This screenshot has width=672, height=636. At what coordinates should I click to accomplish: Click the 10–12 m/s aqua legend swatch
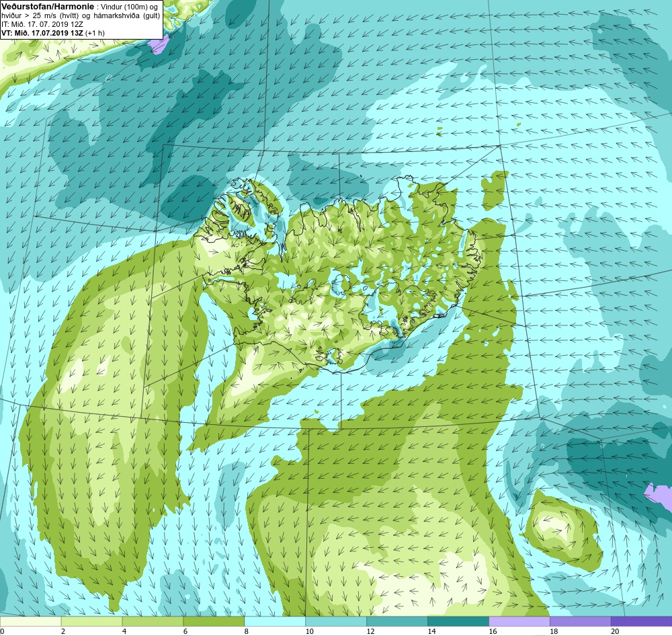pyautogui.click(x=336, y=621)
